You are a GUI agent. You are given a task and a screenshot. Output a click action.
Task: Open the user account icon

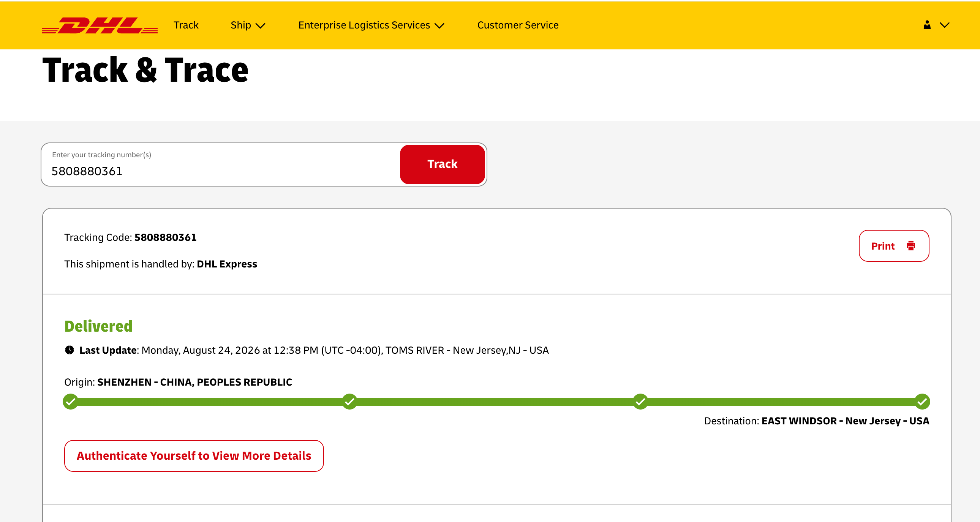(x=927, y=25)
